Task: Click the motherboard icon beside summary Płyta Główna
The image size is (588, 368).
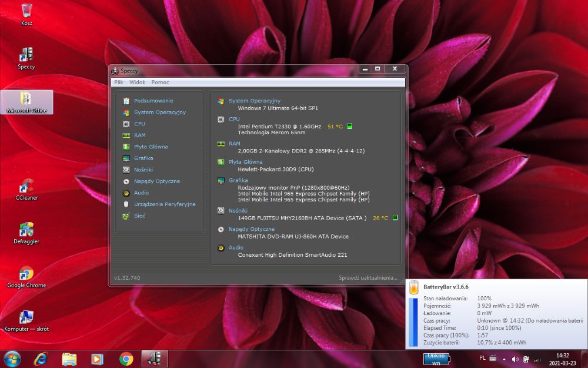Action: (x=221, y=163)
